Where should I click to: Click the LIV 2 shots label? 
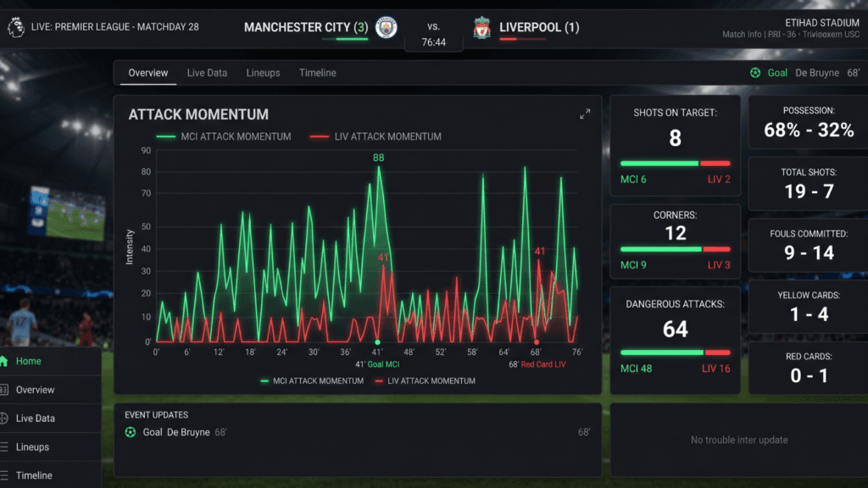(719, 180)
